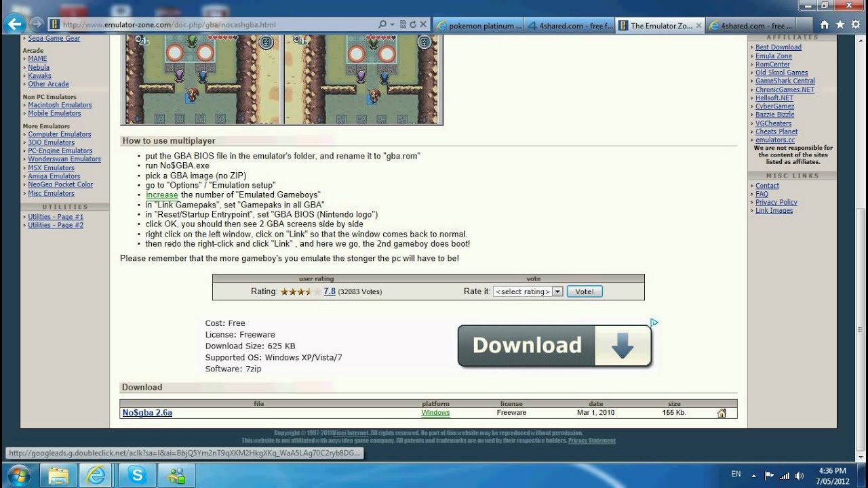This screenshot has width=868, height=488.
Task: Open NeoGeo Pocket Color link
Action: (60, 184)
